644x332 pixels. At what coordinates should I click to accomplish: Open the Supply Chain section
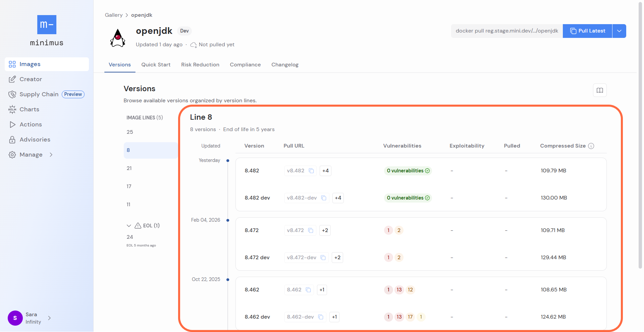coord(39,94)
